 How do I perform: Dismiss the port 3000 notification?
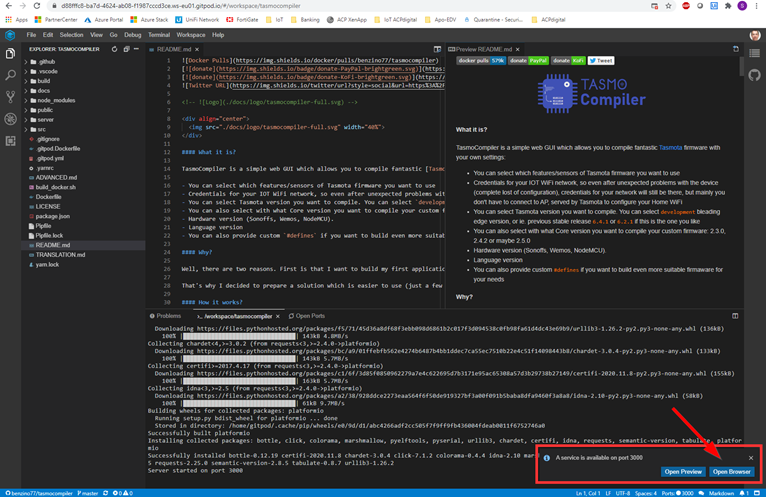click(751, 458)
